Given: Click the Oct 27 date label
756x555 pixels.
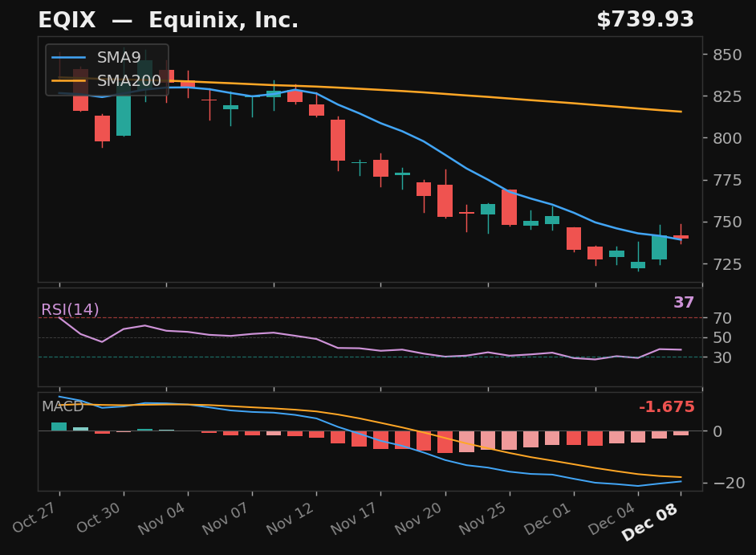Looking at the screenshot, I should coord(33,517).
